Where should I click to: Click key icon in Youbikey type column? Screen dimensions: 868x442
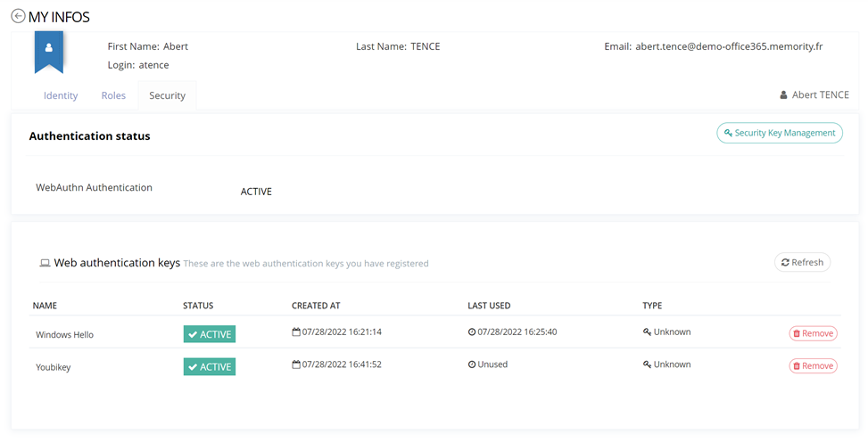(x=647, y=364)
